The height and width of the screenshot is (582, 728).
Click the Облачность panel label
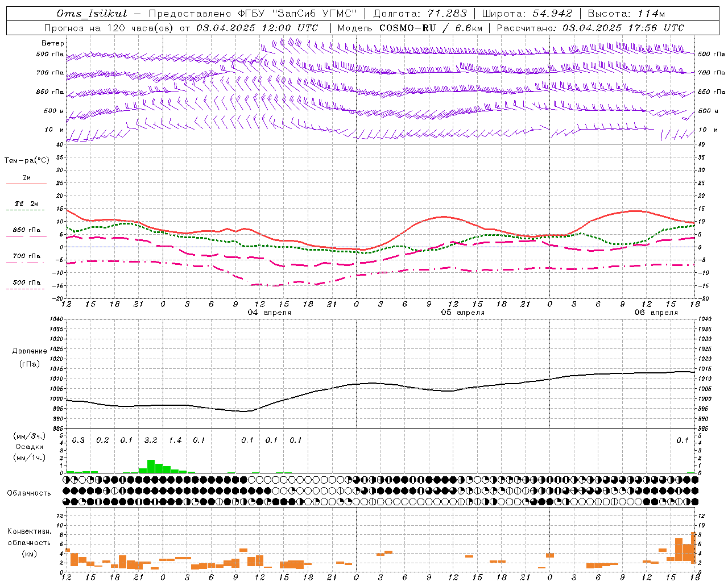coord(29,493)
